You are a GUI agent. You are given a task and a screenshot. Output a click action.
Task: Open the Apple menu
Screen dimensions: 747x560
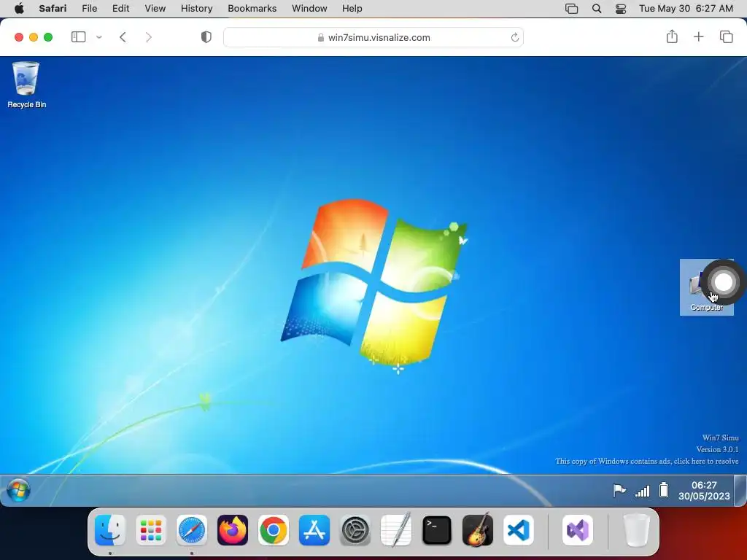(x=19, y=8)
